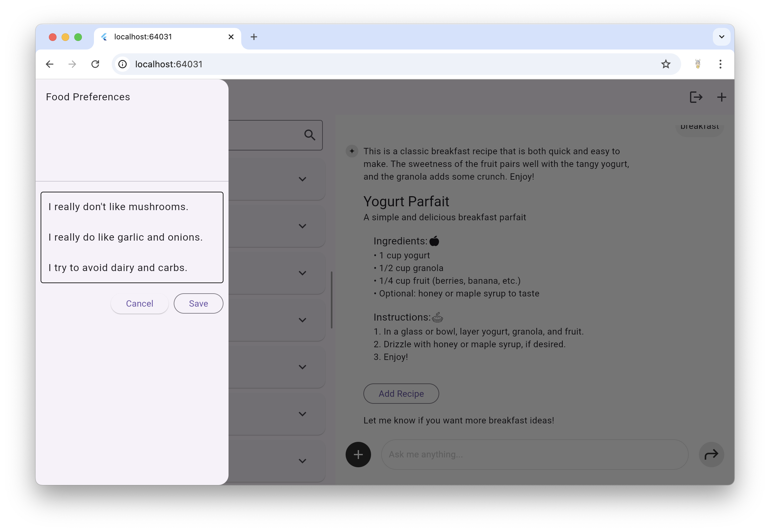The image size is (770, 532).
Task: Expand the third recipe card chevron
Action: 302,273
